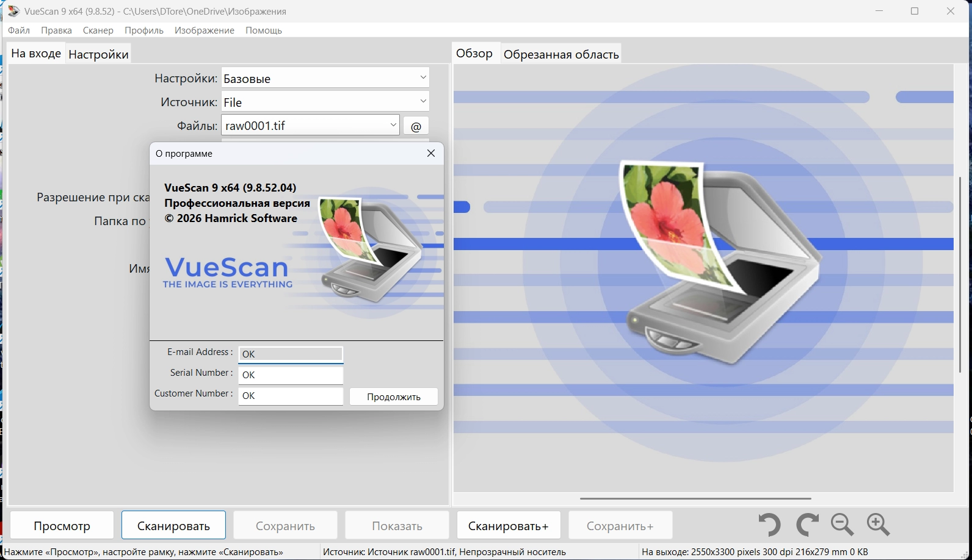Open the Помощь menu
The image size is (972, 560).
[264, 31]
